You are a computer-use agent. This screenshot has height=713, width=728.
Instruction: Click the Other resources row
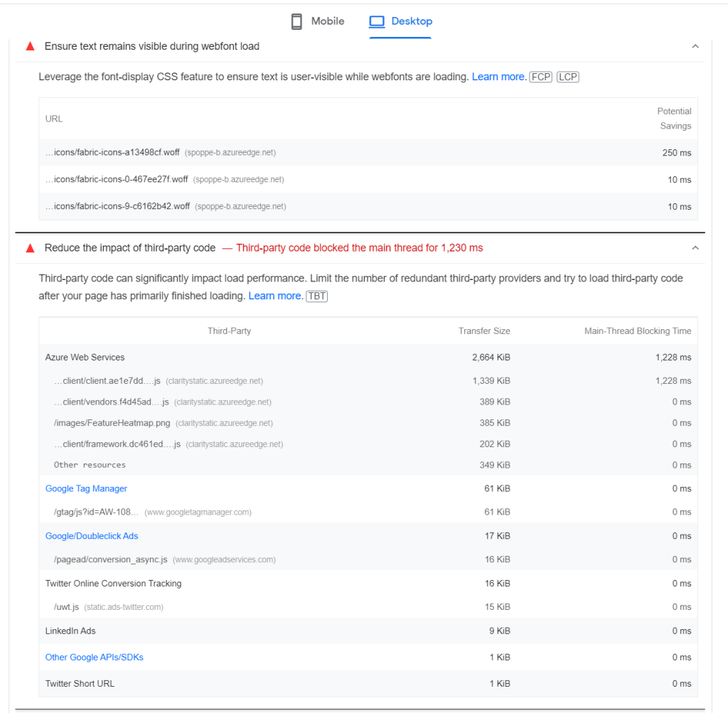click(x=368, y=465)
